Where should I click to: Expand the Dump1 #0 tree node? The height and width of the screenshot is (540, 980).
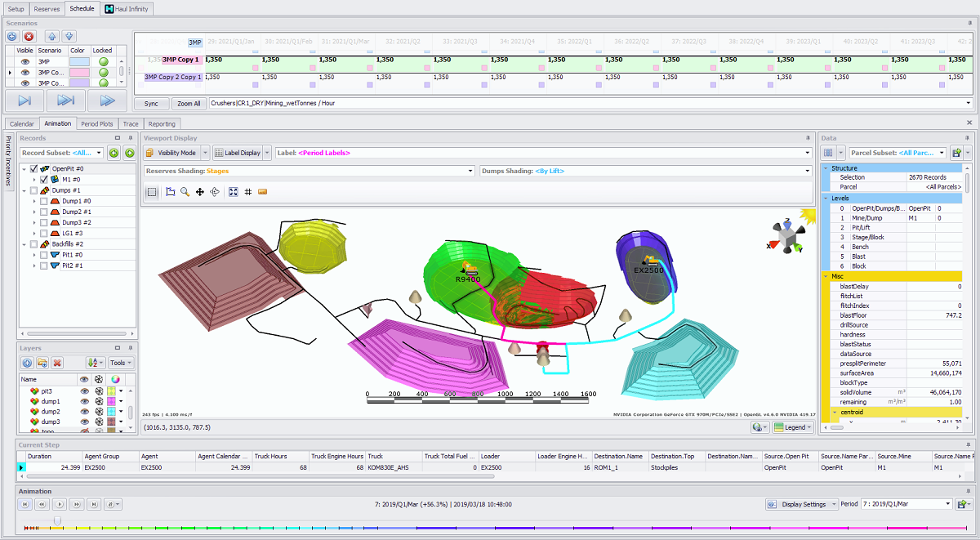[34, 201]
